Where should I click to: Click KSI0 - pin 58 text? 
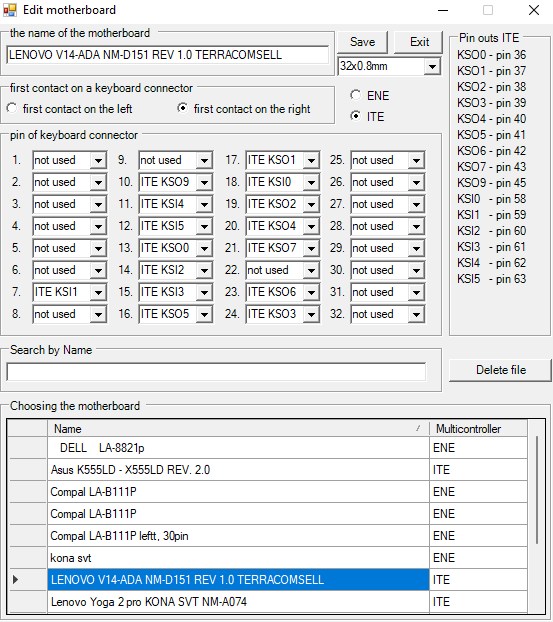pyautogui.click(x=491, y=199)
